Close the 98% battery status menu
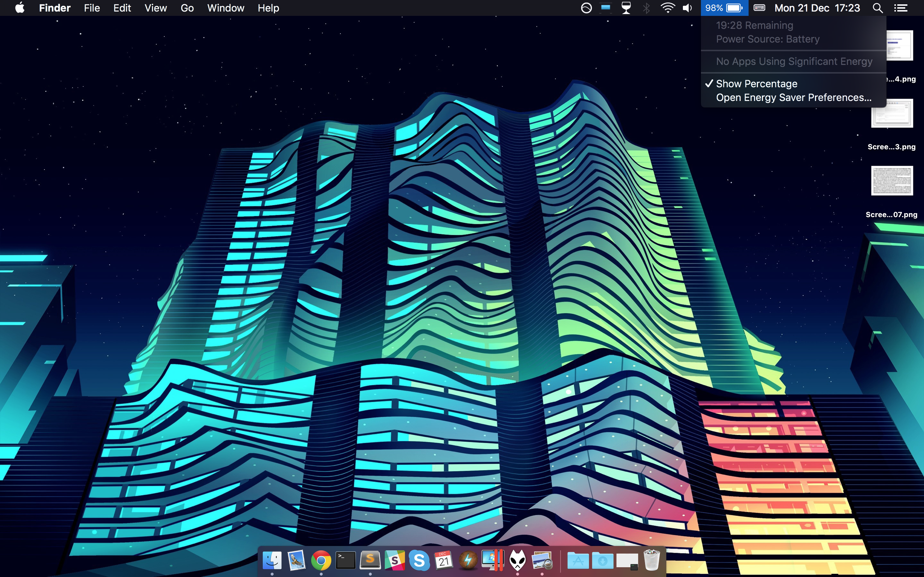924x577 pixels. coord(724,8)
